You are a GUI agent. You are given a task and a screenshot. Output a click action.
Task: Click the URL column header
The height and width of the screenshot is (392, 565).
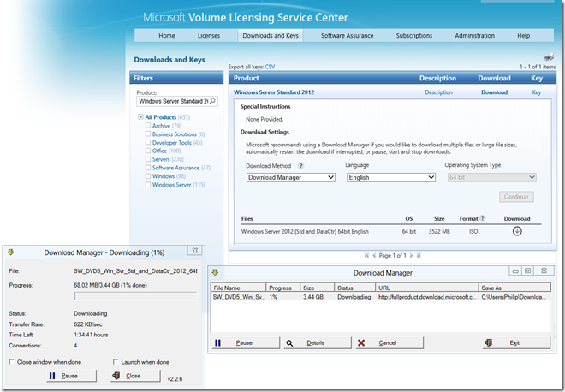point(427,288)
